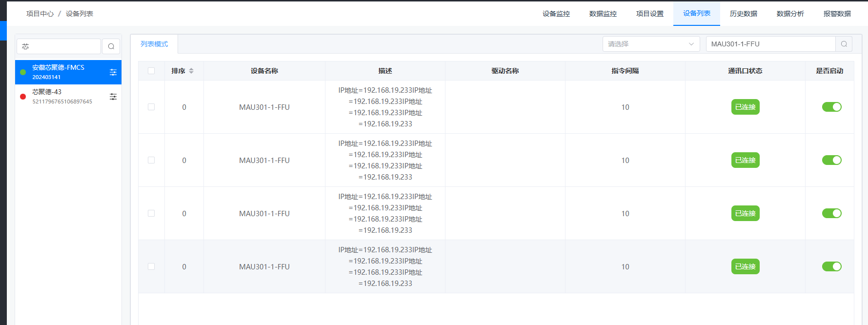This screenshot has width=868, height=325.
Task: Click the sidebar project search icon
Action: 111,46
